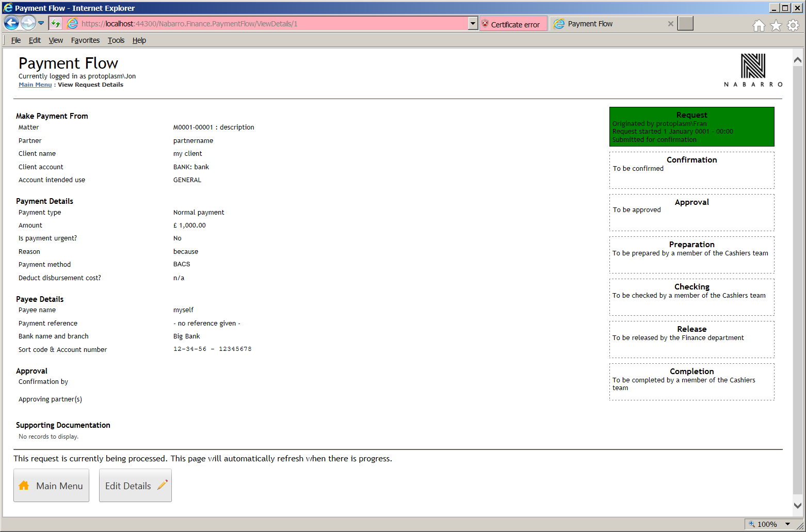Click the Preparation stage box
806x532 pixels.
coord(691,255)
